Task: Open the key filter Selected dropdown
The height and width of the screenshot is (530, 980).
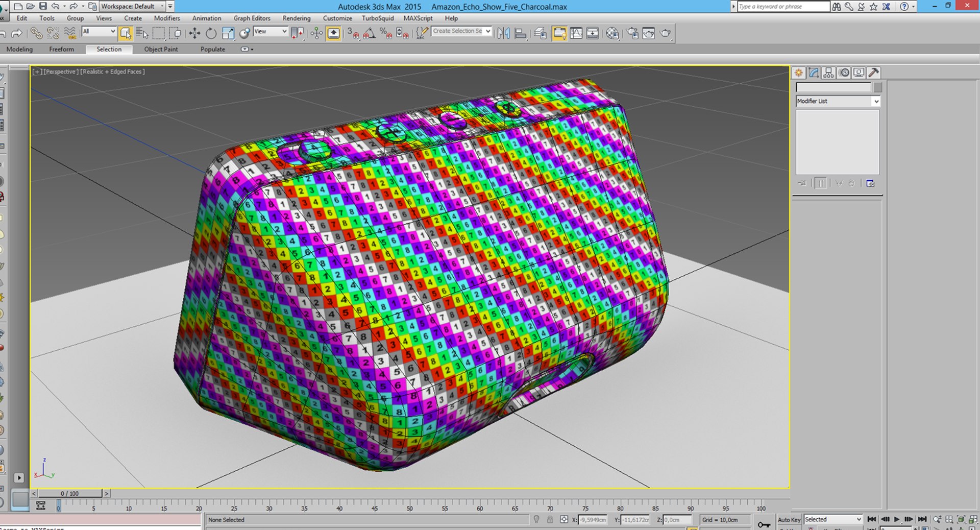Action: [833, 519]
